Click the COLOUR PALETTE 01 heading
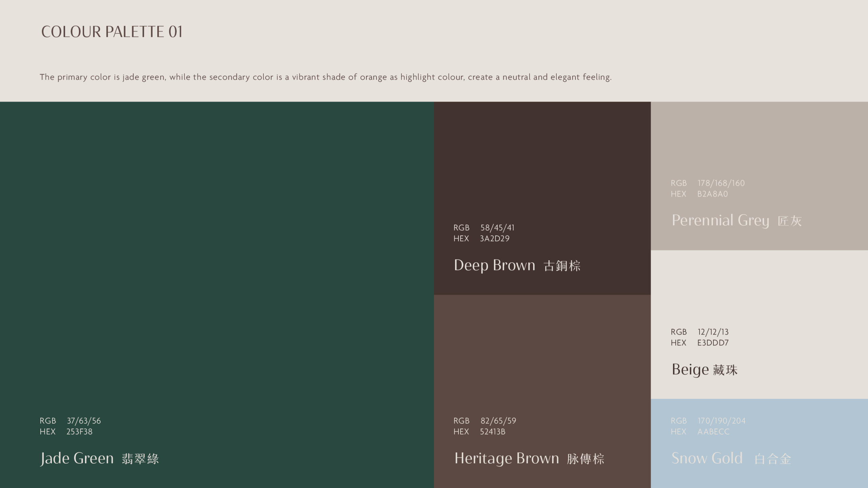The width and height of the screenshot is (868, 488). pyautogui.click(x=112, y=32)
